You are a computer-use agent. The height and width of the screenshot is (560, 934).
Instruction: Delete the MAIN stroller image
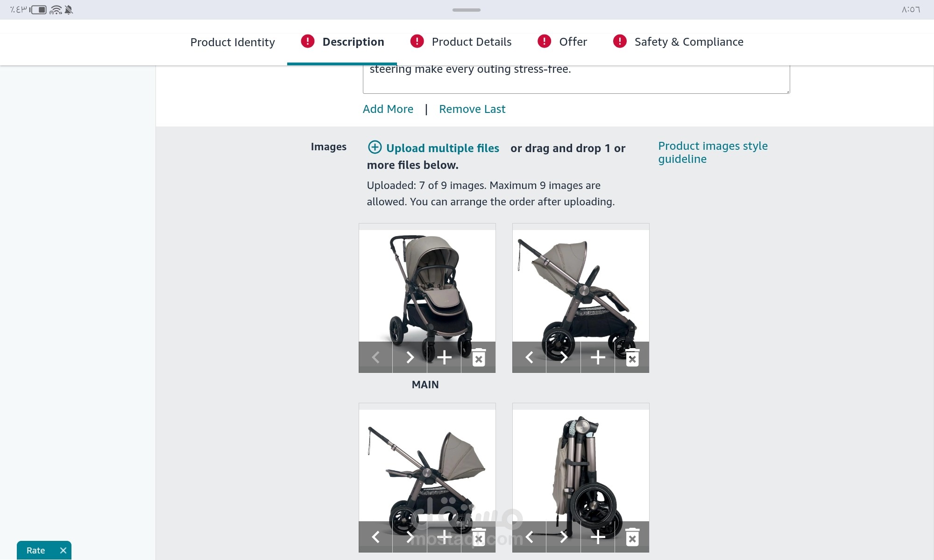click(478, 357)
